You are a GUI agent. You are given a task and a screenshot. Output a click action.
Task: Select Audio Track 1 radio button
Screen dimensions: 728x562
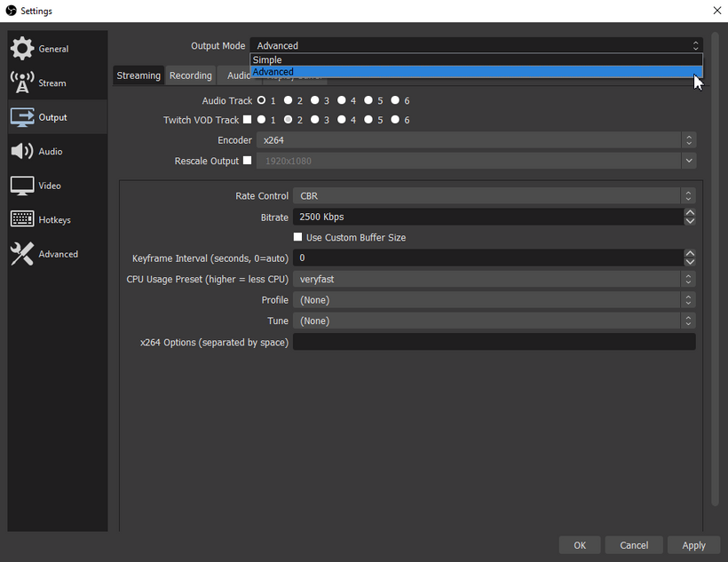(x=261, y=99)
